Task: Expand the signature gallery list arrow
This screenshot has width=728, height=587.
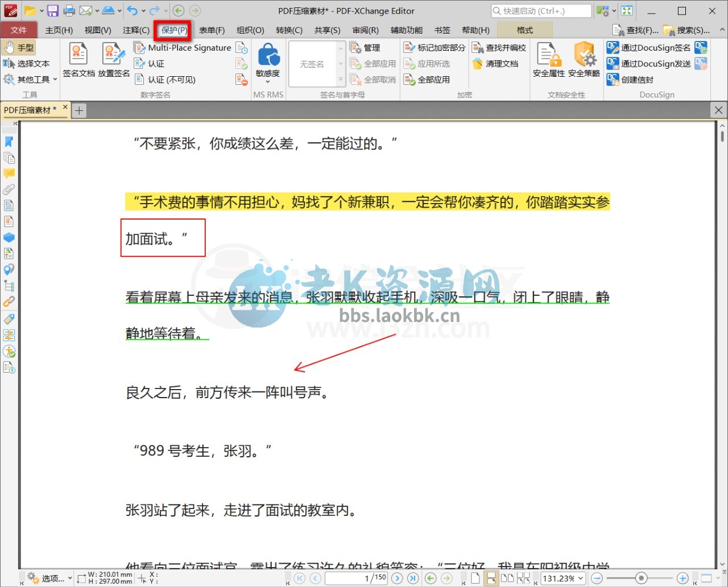Action: [x=341, y=80]
